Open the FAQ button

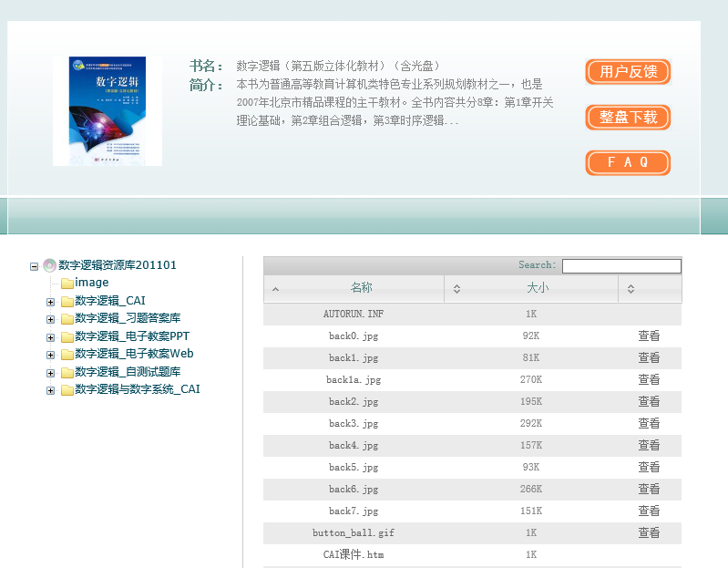[x=628, y=162]
